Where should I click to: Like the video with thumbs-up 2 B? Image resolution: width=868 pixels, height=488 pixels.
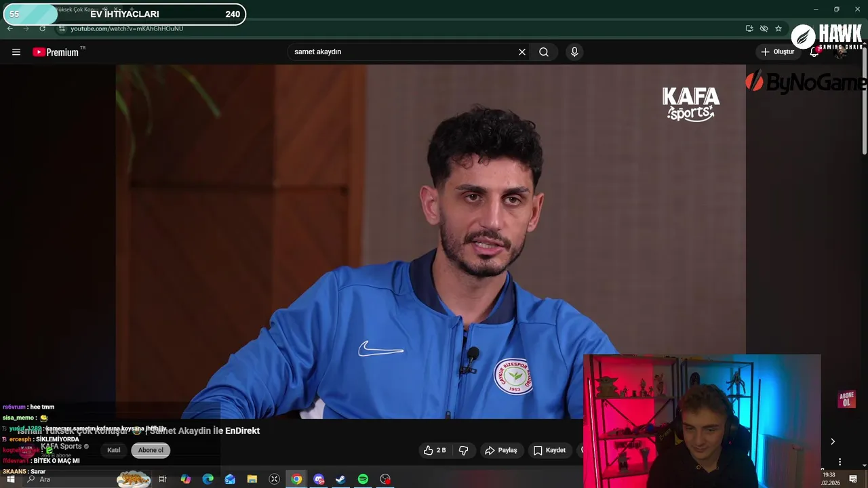tap(435, 450)
